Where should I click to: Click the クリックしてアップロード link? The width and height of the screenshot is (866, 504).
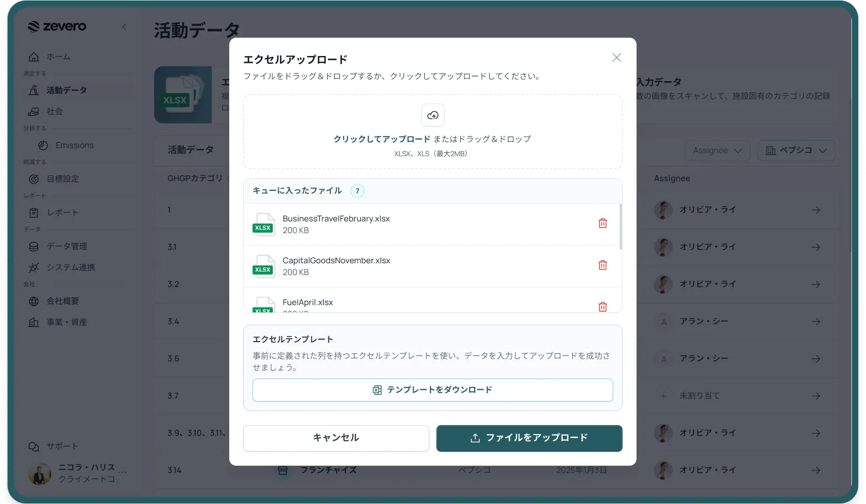pos(382,139)
